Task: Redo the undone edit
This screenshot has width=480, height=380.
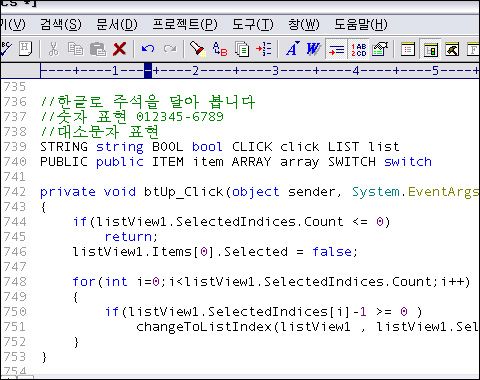Action: pyautogui.click(x=170, y=49)
